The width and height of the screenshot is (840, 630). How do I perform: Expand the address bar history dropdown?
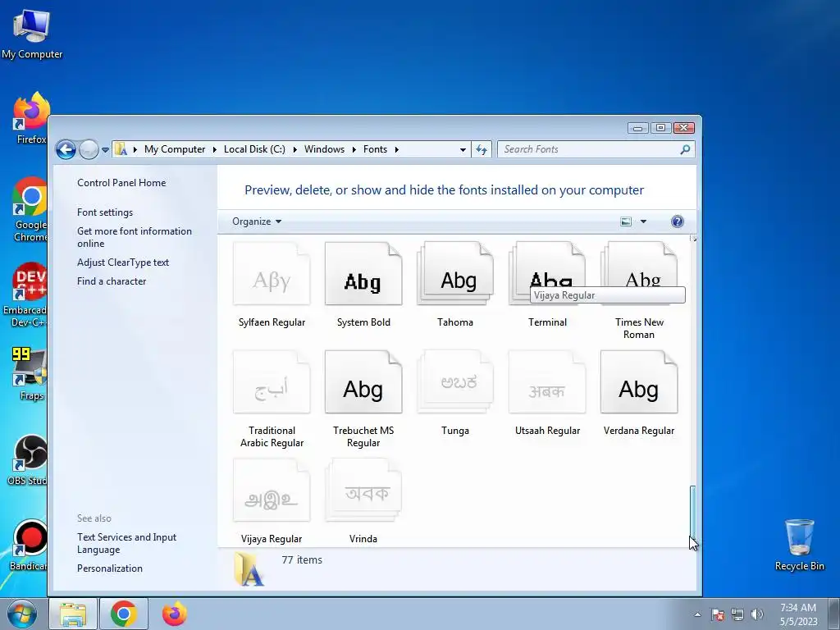point(463,149)
